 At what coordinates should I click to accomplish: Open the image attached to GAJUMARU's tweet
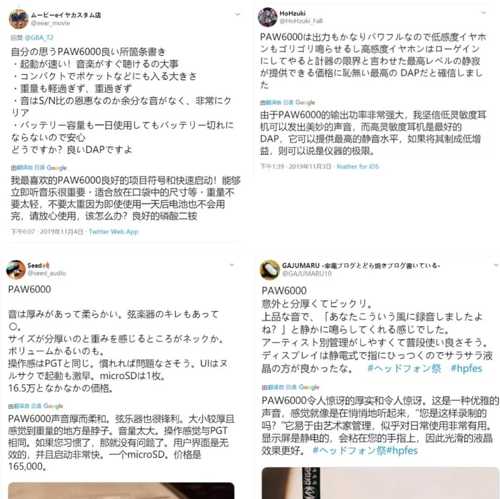click(x=380, y=483)
